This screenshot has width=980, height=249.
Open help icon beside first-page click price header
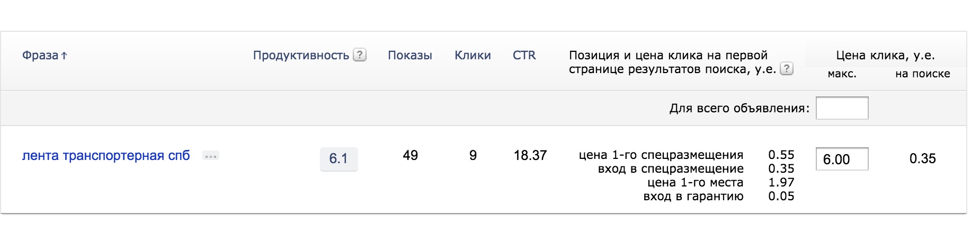[x=787, y=68]
